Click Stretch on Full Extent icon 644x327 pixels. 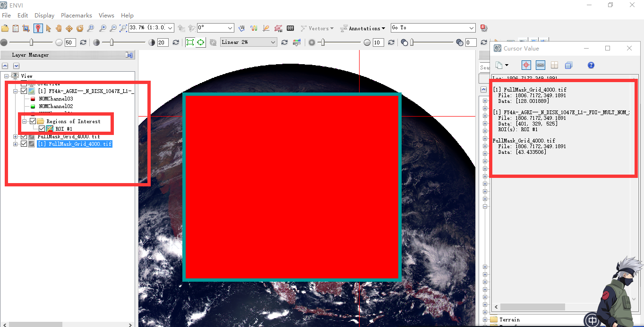[x=201, y=42]
